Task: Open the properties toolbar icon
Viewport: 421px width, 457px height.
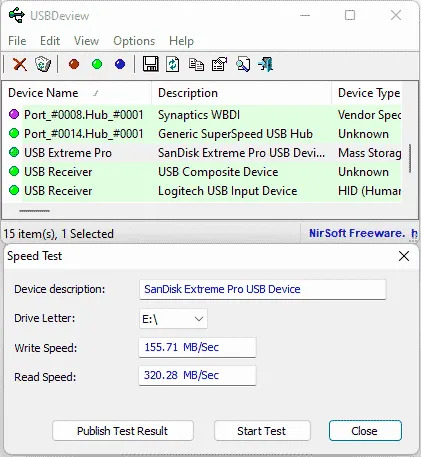Action: (x=219, y=64)
